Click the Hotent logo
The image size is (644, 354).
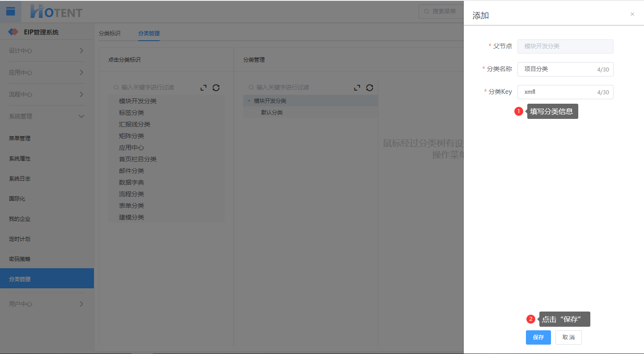56,12
